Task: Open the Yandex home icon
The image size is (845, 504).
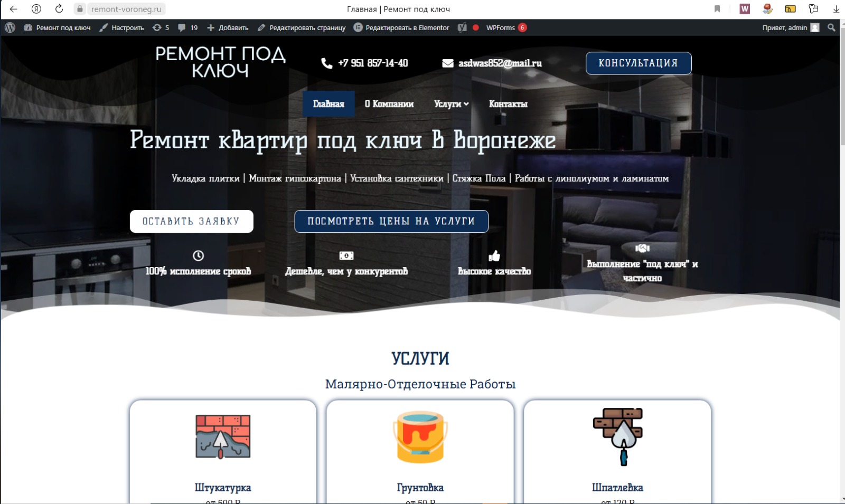Action: pos(36,9)
